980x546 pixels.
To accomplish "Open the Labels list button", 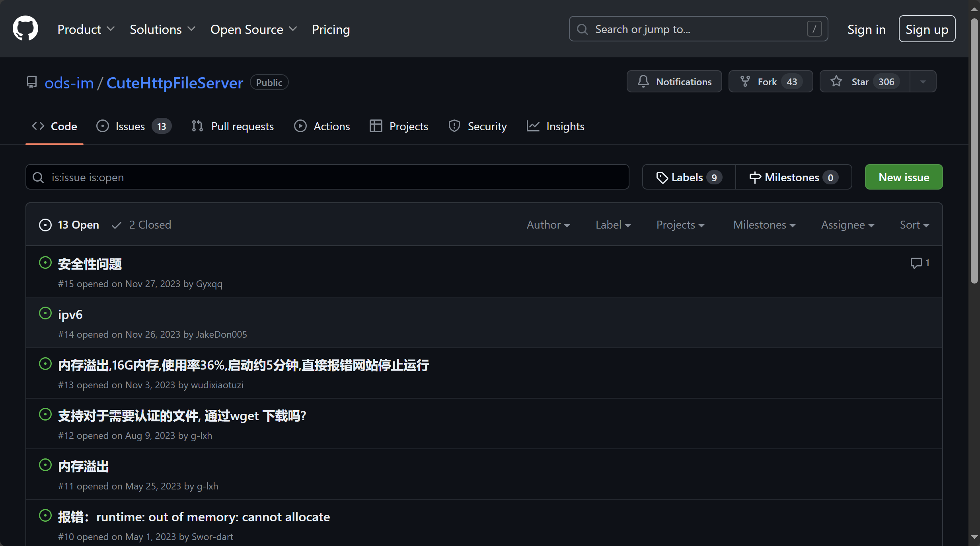I will [689, 177].
